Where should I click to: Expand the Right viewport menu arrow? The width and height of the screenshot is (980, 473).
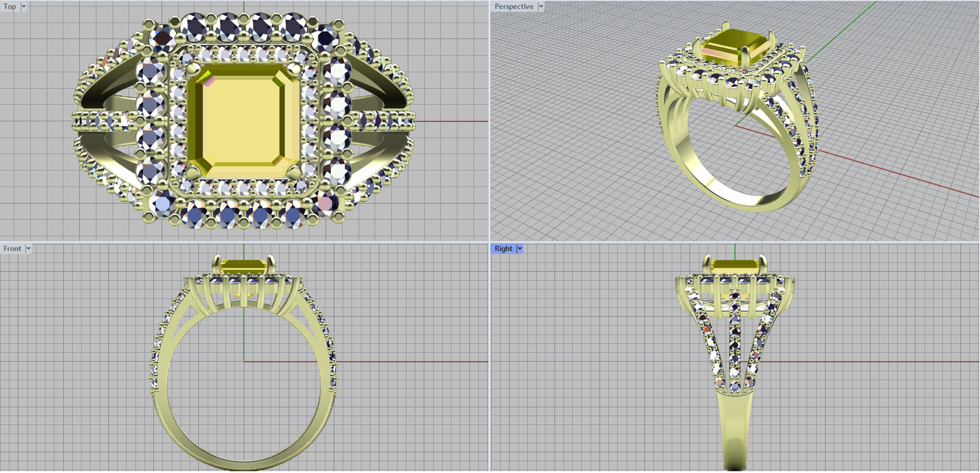pos(519,249)
